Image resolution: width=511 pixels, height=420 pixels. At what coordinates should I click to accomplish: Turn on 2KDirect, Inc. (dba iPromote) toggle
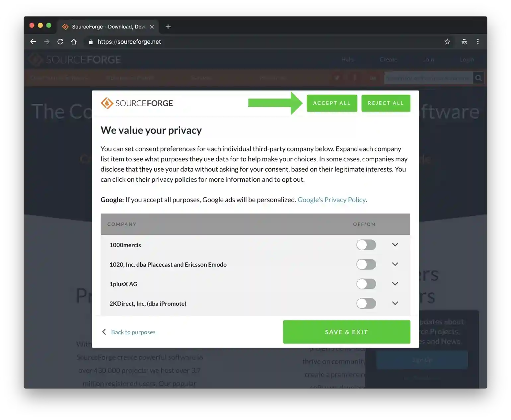[x=366, y=303]
